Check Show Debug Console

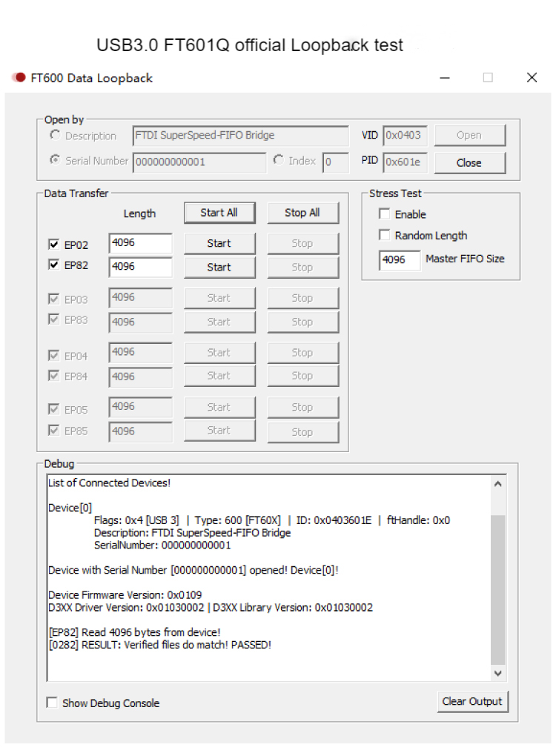[x=52, y=703]
